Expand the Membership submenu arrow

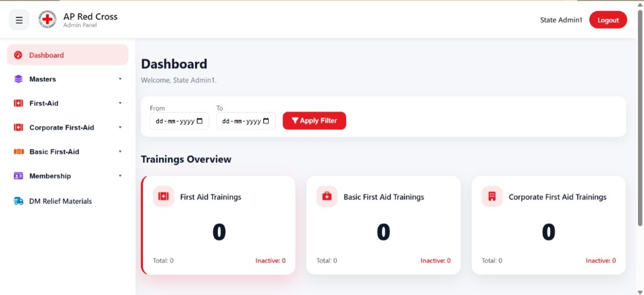tap(120, 176)
